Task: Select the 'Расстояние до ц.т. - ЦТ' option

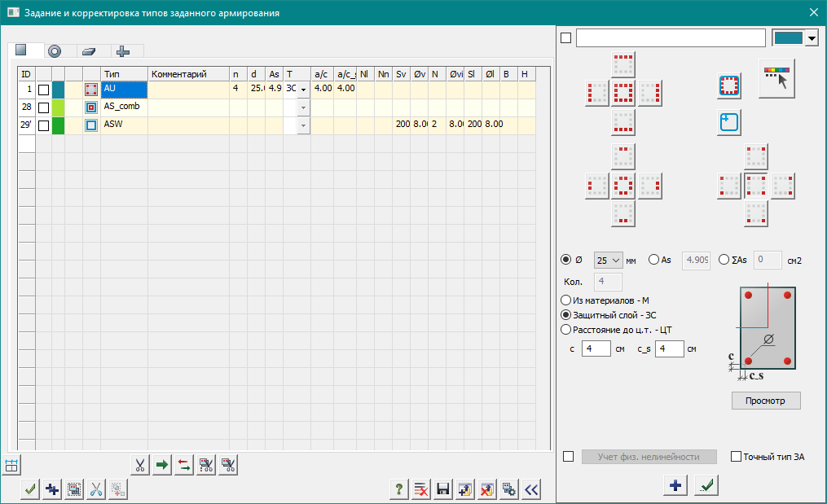Action: click(x=566, y=330)
